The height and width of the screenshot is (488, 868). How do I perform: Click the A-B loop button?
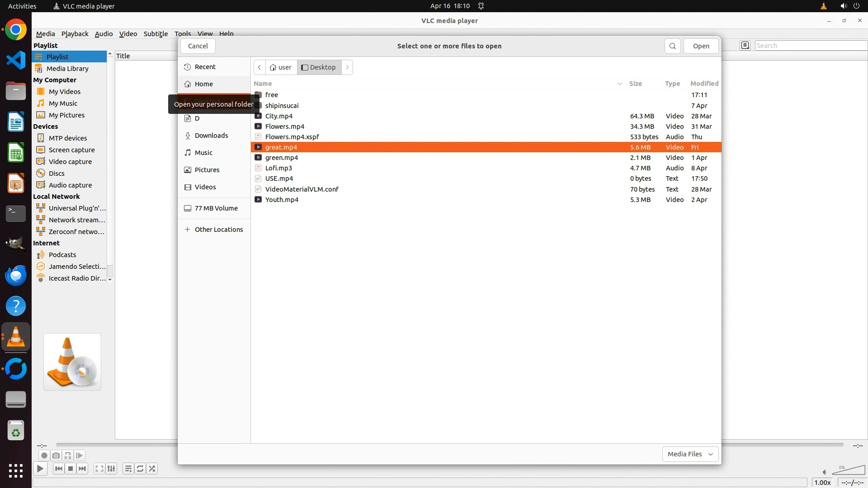pyautogui.click(x=68, y=455)
